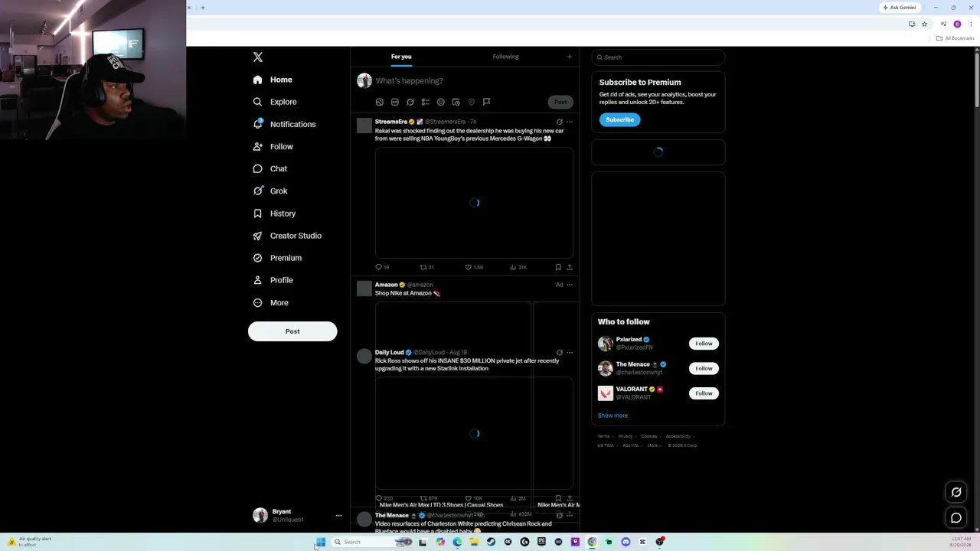Click the Ask Gemini browser button

[x=899, y=8]
